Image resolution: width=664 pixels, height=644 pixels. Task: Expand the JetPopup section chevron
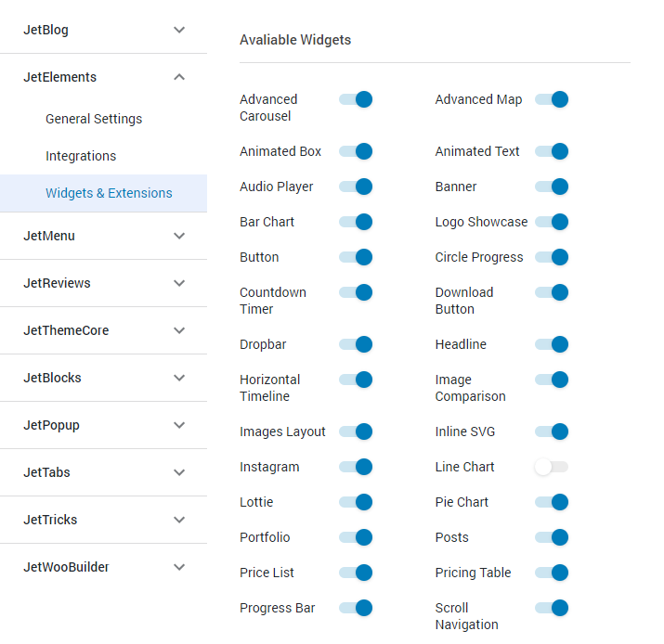179,425
